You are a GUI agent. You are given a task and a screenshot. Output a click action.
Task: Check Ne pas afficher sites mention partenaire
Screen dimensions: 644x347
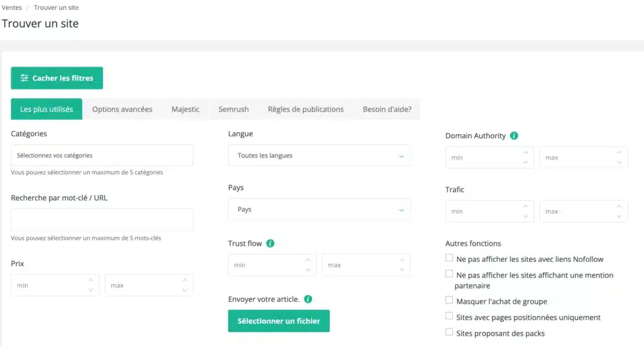(x=449, y=274)
